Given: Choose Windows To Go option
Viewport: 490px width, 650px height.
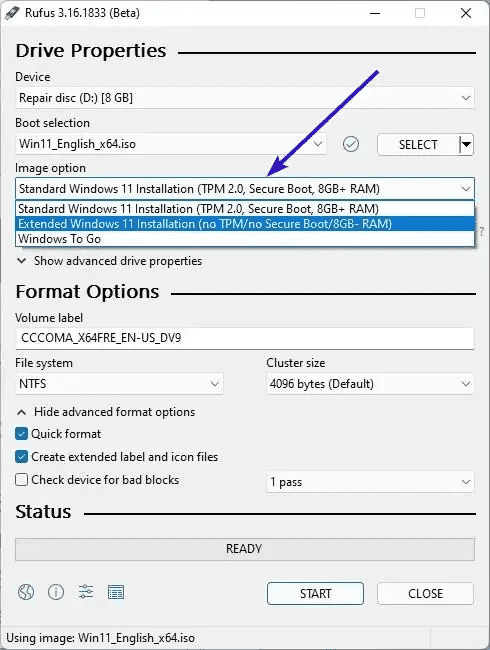Looking at the screenshot, I should (x=245, y=239).
